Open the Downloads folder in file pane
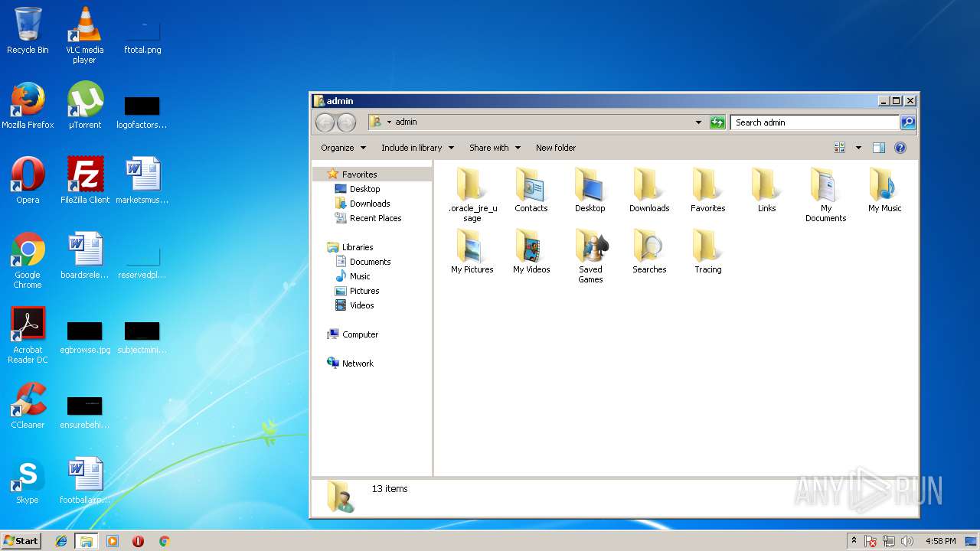 click(649, 190)
